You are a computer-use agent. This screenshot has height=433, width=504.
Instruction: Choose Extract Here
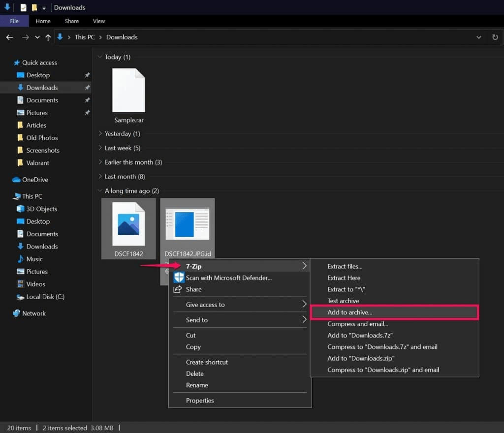pos(394,278)
